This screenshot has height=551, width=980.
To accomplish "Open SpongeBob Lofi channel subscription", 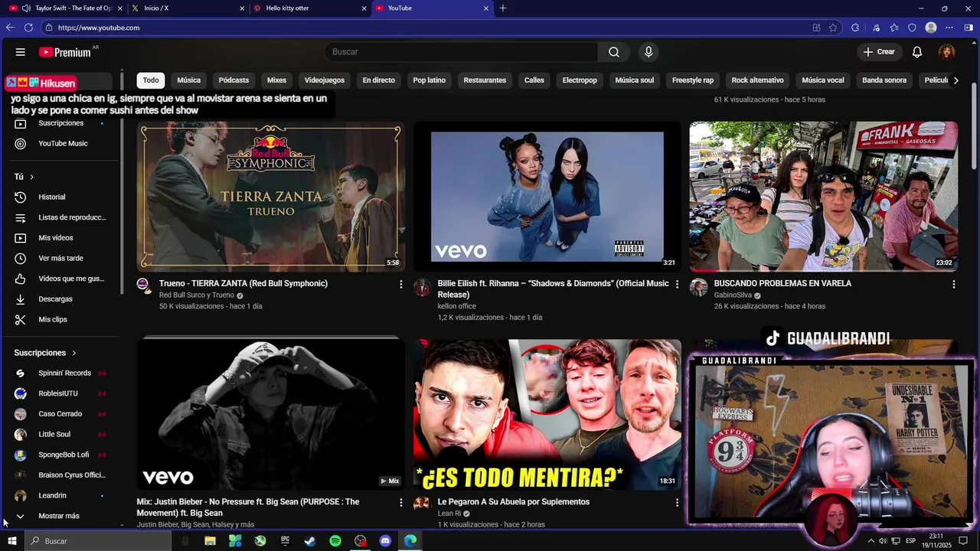I will point(61,455).
